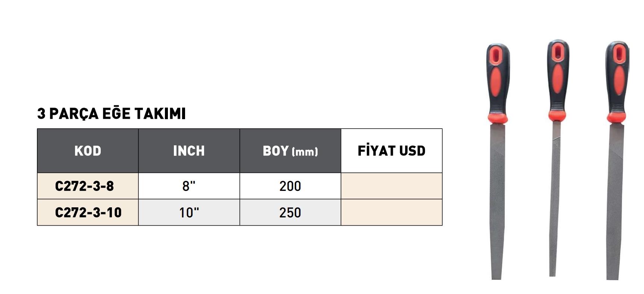Click the rightmost file's black-red handle
644x294 pixels.
click(617, 82)
